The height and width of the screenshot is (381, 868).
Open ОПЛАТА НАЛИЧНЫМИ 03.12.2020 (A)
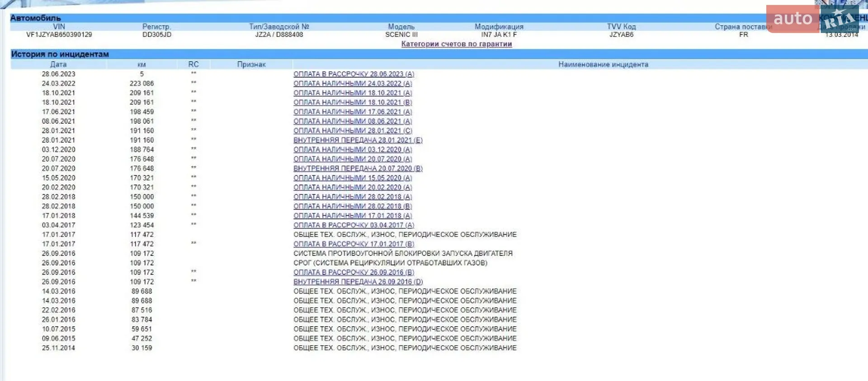click(x=353, y=150)
